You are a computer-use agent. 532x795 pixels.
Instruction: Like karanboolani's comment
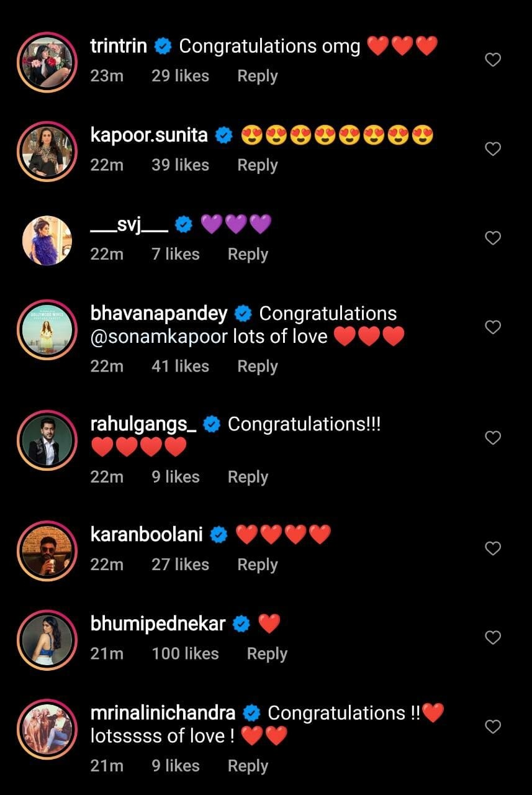click(x=492, y=548)
